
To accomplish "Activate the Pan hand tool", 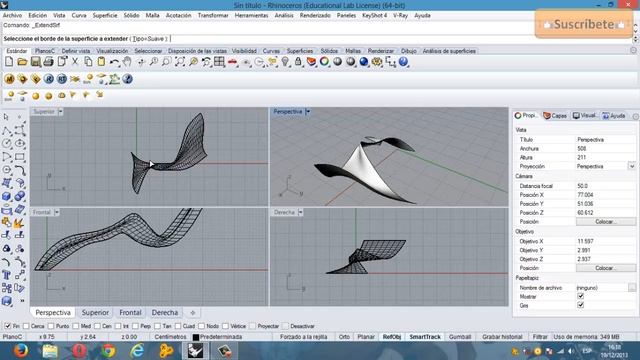I will click(x=127, y=62).
